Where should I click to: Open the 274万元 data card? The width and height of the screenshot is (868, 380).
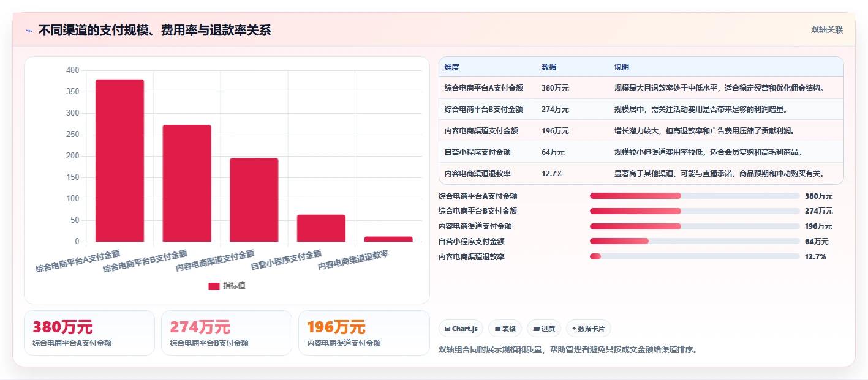227,333
